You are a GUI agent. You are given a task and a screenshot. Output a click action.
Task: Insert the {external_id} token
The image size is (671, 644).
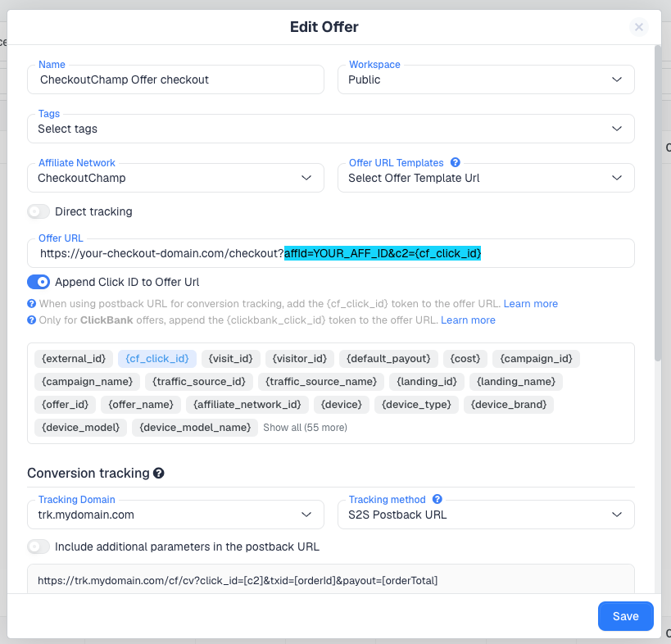[74, 359]
